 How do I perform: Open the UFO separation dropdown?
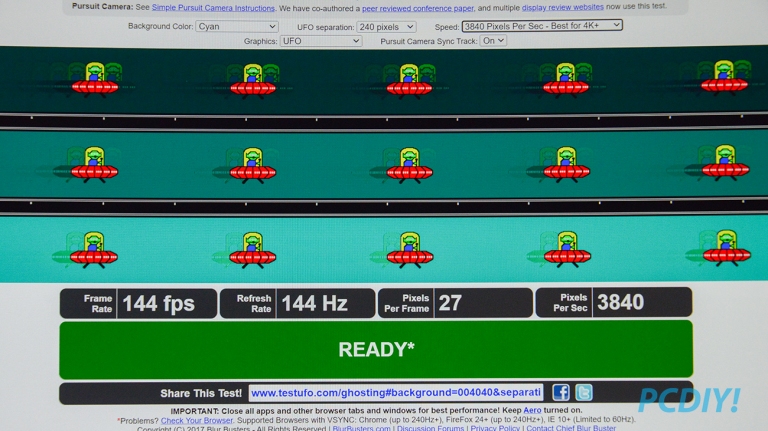coord(386,27)
